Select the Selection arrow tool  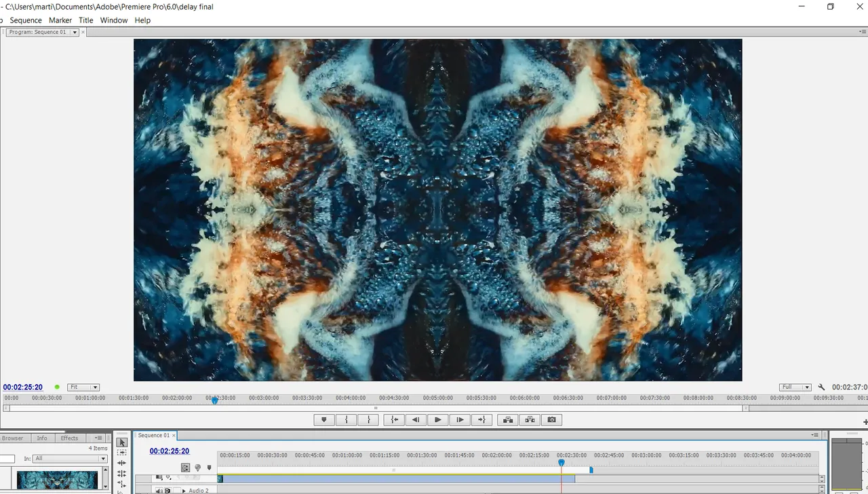click(121, 442)
